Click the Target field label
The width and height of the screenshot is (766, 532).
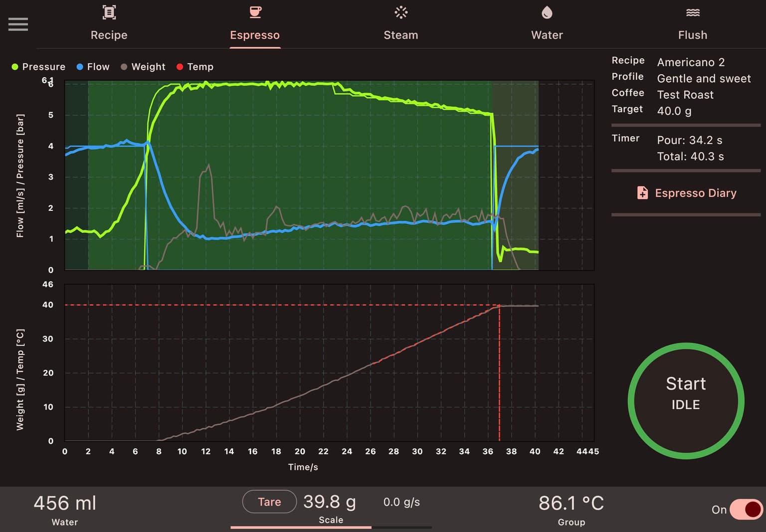tap(627, 109)
